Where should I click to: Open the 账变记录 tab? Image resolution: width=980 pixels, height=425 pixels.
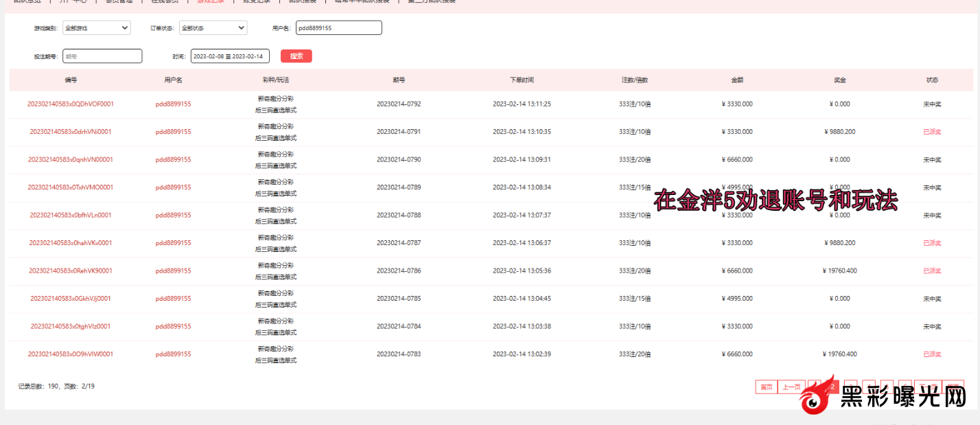tap(256, 1)
